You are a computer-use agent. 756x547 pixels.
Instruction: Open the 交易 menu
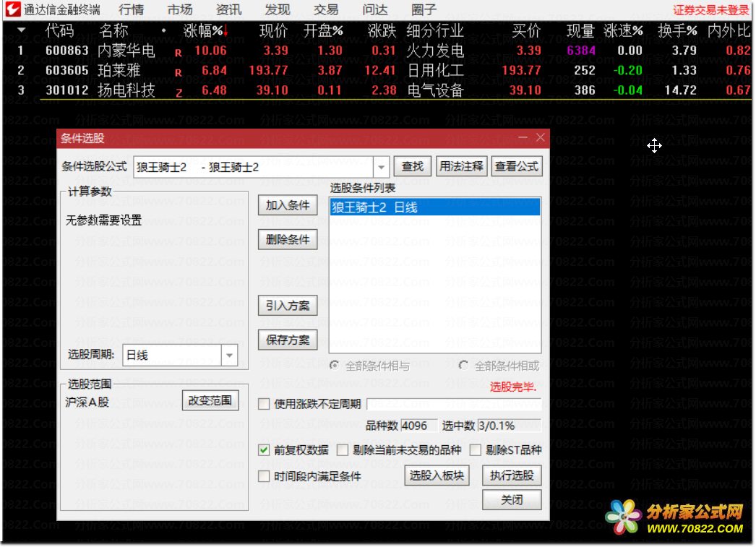pyautogui.click(x=326, y=9)
